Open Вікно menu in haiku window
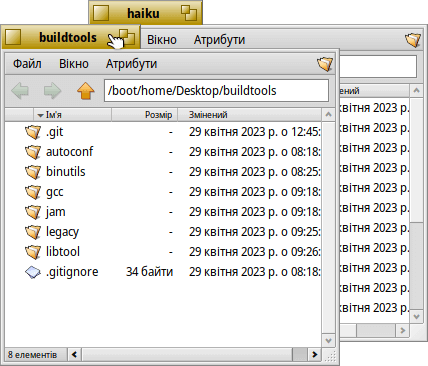428x366 pixels. point(162,40)
